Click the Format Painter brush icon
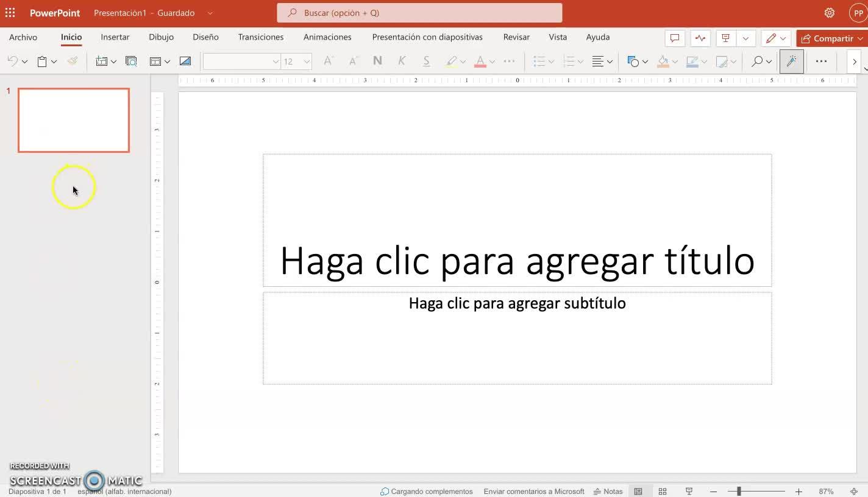Screen dimensions: 868x497 (73, 61)
